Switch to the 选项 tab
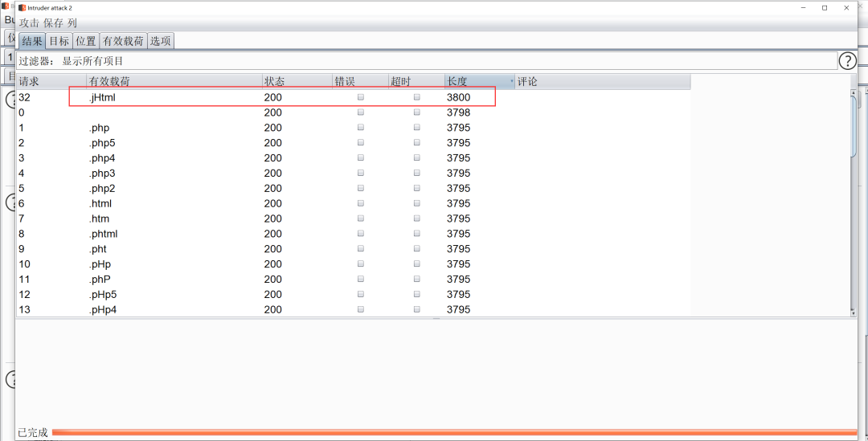The width and height of the screenshot is (868, 441). coord(160,41)
